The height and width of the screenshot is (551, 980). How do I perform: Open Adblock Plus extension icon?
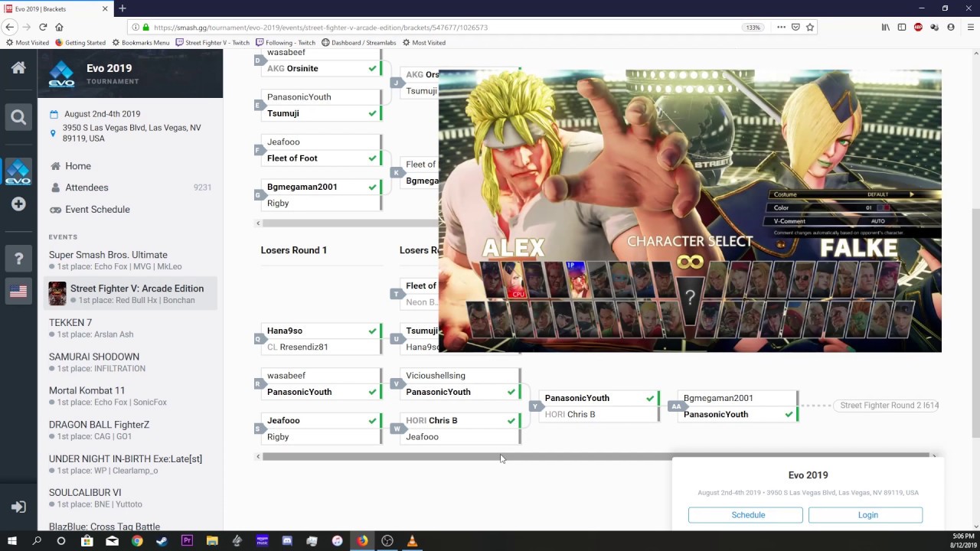(x=918, y=27)
